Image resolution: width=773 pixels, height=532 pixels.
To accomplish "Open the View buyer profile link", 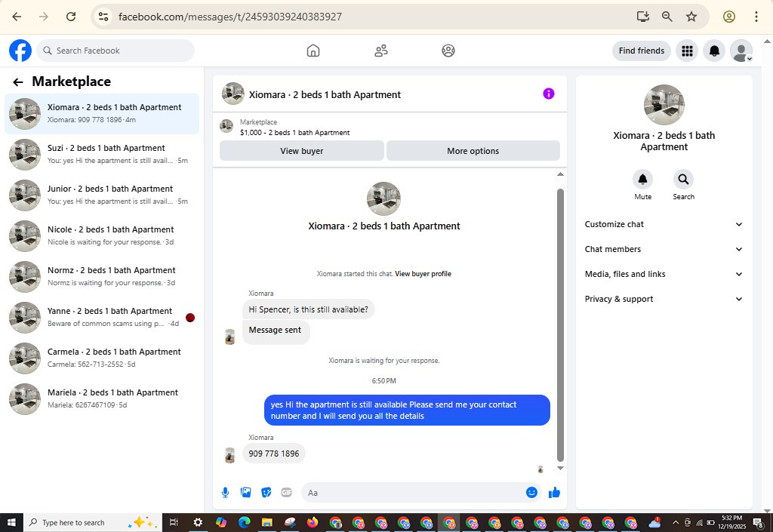I will pos(423,274).
